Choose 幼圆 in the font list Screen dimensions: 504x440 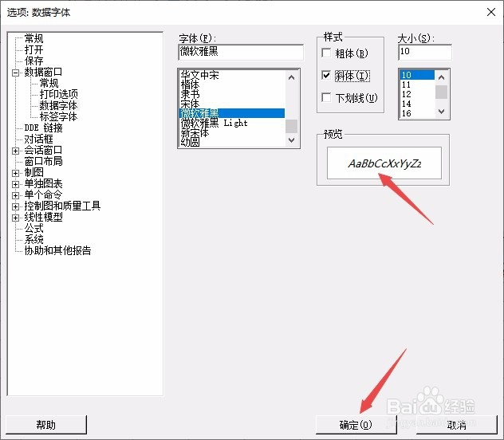pos(232,142)
